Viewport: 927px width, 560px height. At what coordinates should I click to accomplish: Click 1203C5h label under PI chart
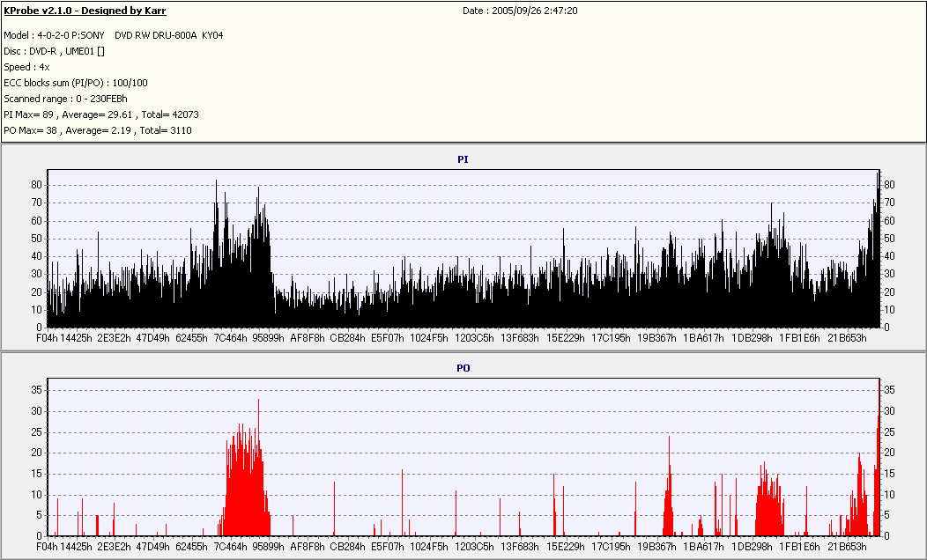[474, 338]
